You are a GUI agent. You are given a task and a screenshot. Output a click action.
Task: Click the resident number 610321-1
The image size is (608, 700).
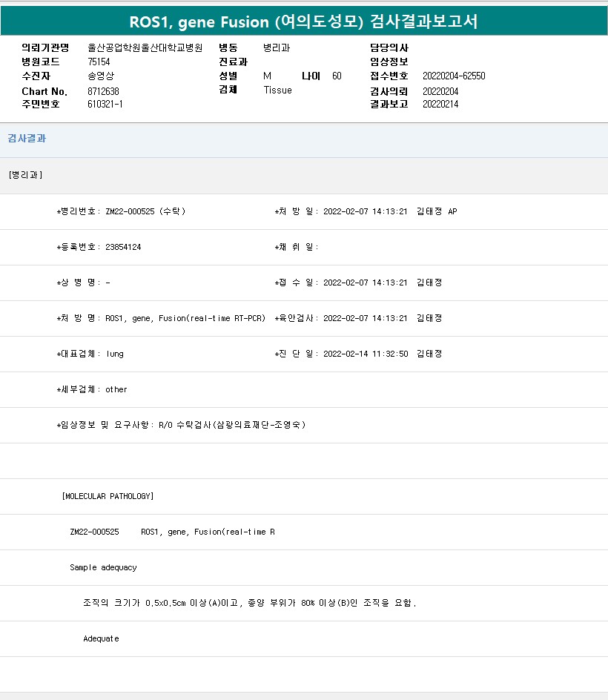[x=105, y=104]
